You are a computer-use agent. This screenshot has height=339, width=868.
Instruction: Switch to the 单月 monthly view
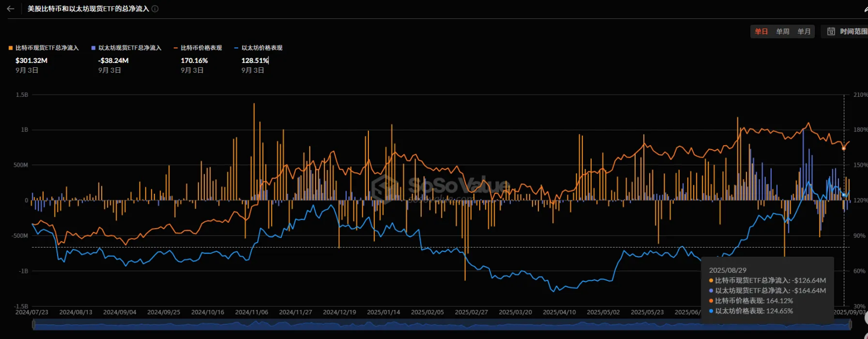(x=804, y=32)
